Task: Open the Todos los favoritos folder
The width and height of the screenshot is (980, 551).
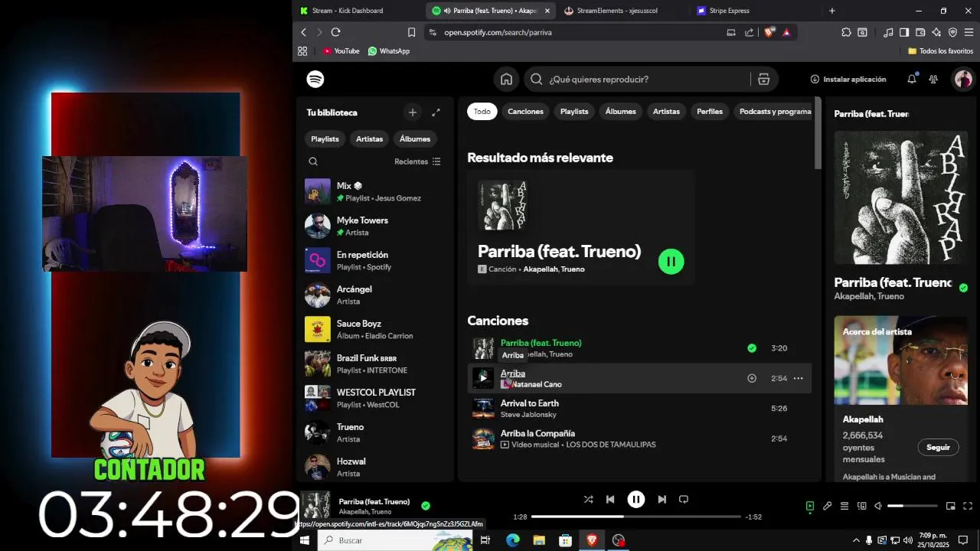Action: tap(940, 51)
